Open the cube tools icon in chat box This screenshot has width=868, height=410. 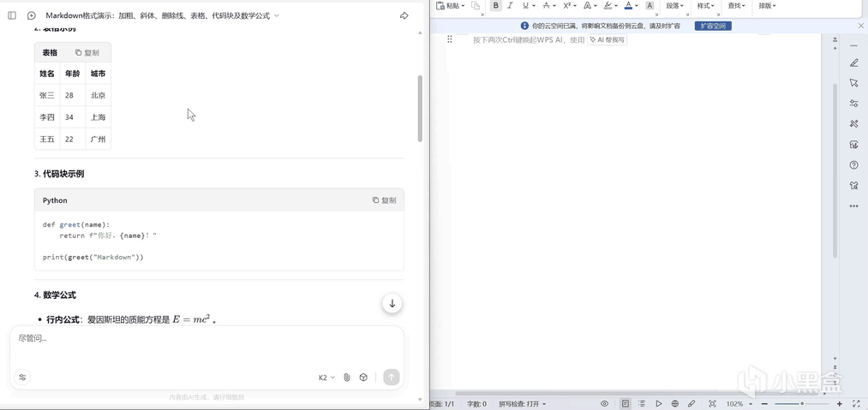[363, 377]
